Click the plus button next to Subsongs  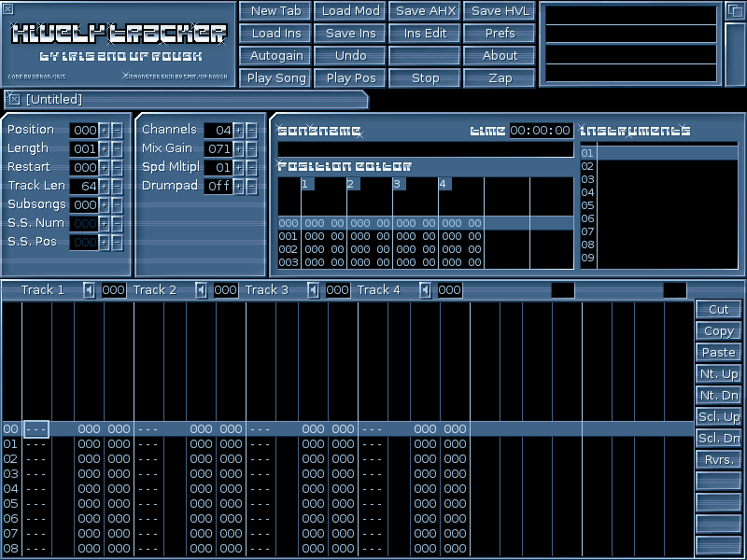coord(105,204)
